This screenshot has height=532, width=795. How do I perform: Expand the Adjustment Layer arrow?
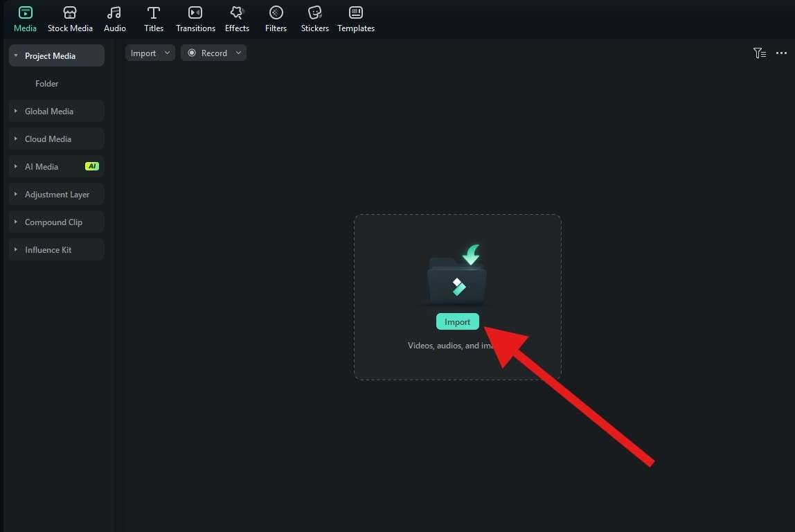point(16,194)
